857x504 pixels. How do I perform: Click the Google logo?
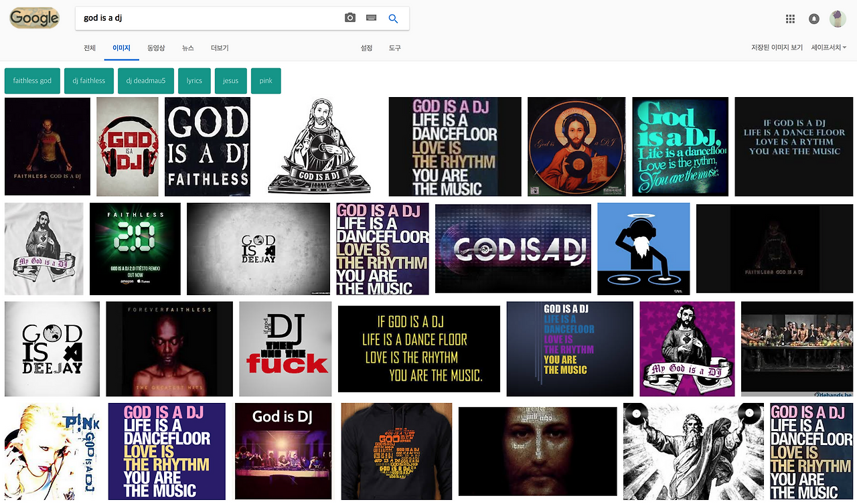[34, 18]
